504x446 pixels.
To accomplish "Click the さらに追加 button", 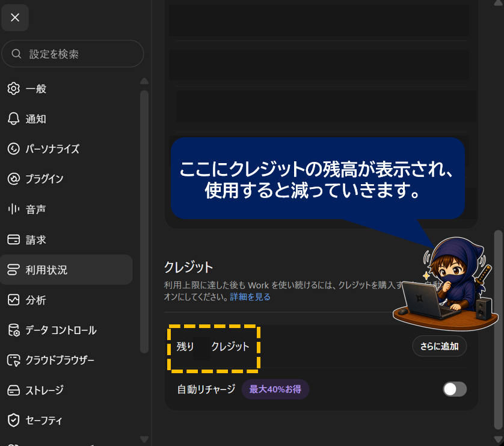I will pos(440,346).
